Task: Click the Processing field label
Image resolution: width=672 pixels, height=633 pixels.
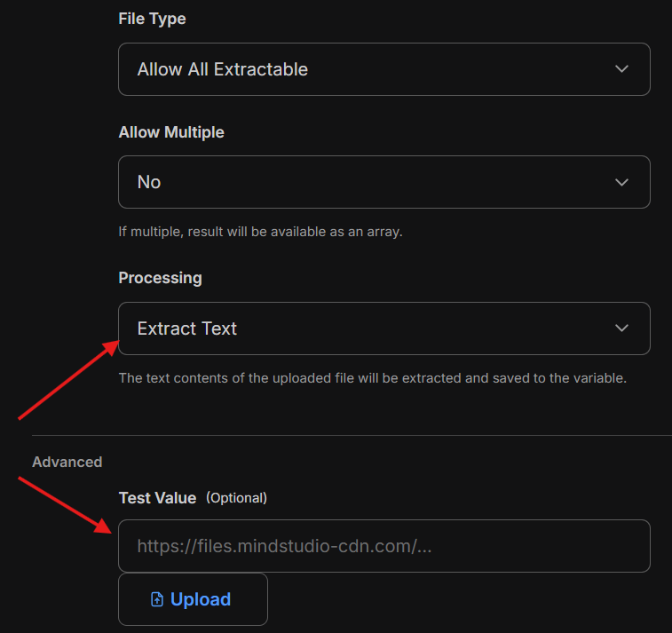Action: pyautogui.click(x=160, y=278)
